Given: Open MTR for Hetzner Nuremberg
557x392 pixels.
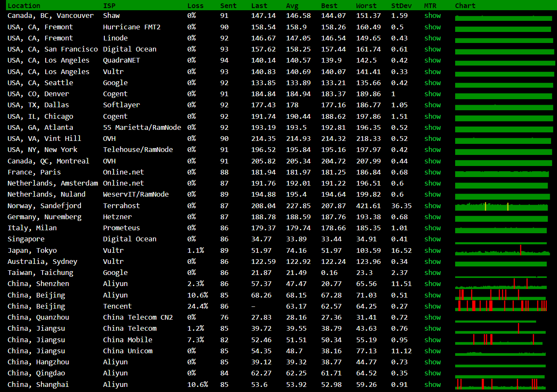Looking at the screenshot, I should tap(433, 217).
